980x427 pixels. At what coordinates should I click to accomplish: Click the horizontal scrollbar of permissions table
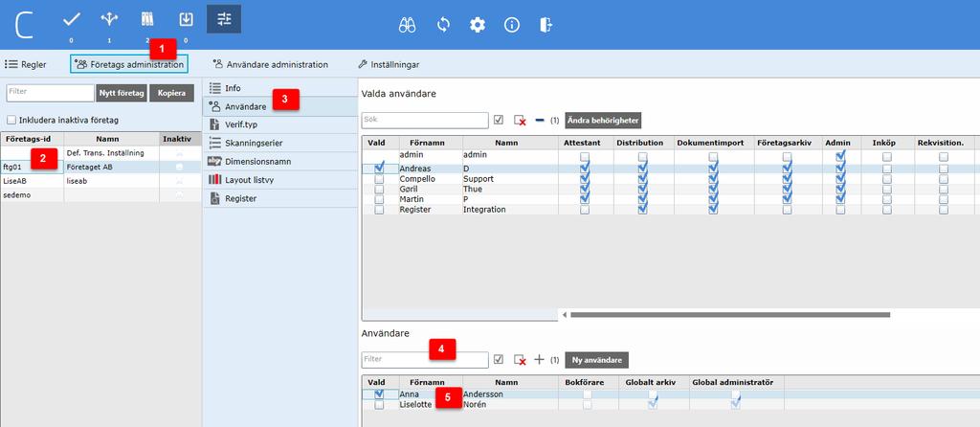pyautogui.click(x=730, y=314)
